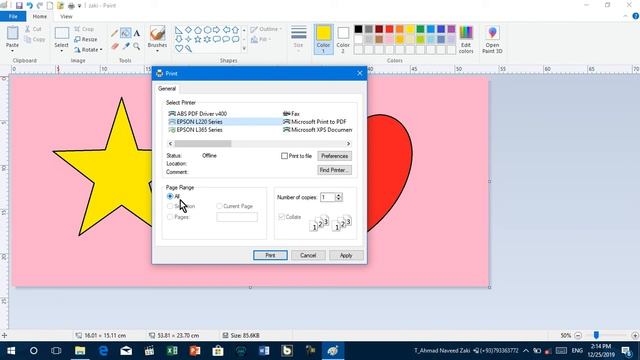Expand the Shapes gallery more arrow
640x360 pixels.
[x=244, y=49]
